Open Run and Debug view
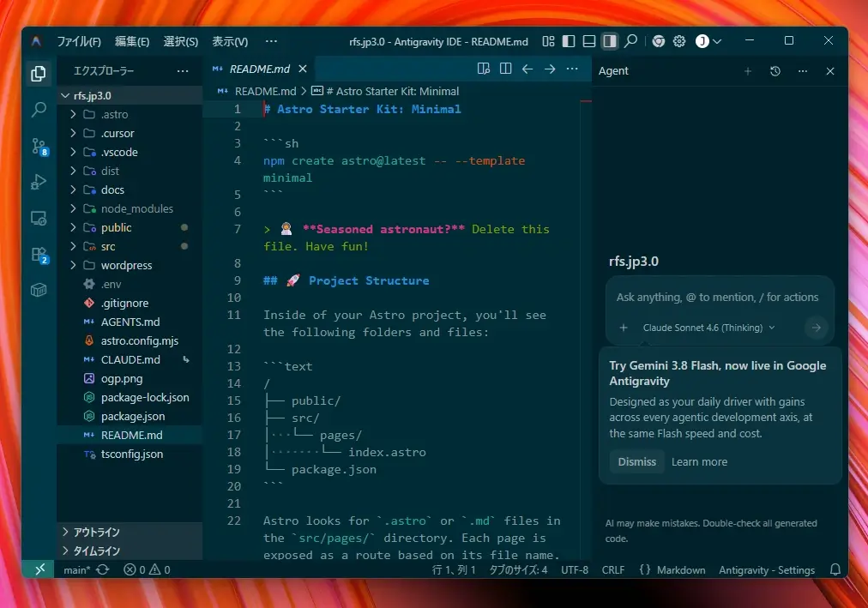This screenshot has height=608, width=868. 39,182
